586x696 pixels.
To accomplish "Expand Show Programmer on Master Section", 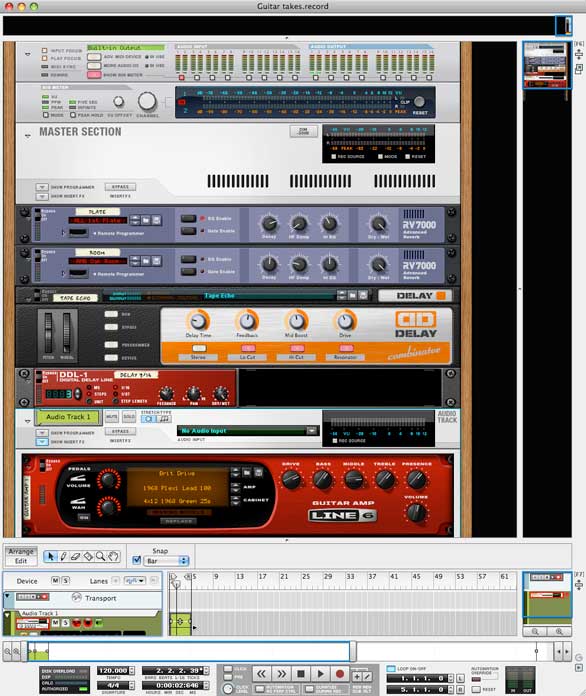I will pyautogui.click(x=42, y=187).
